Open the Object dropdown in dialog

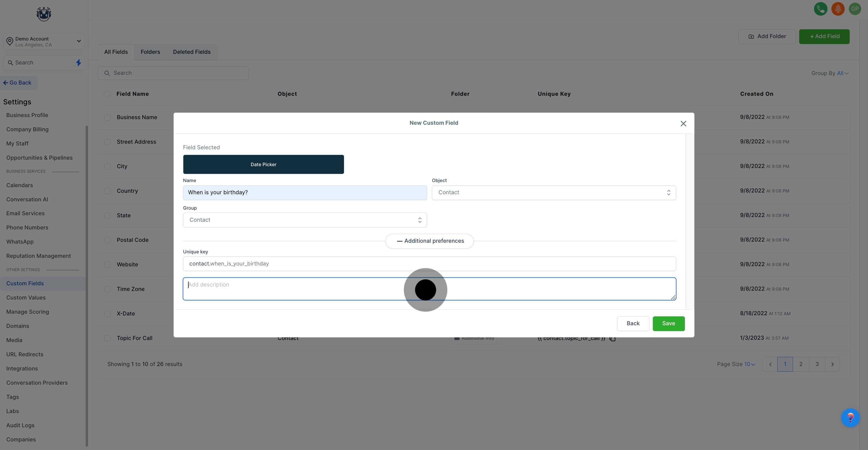click(554, 192)
